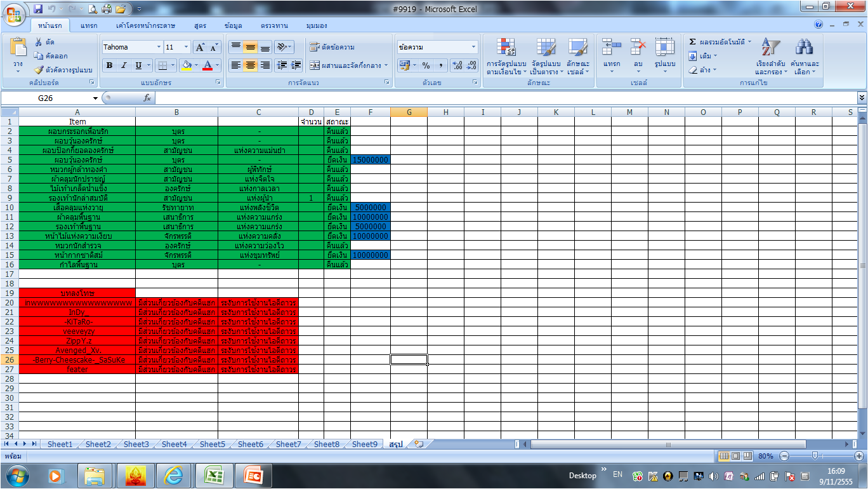Select the Sheet5 worksheet tab
Viewport: 868px width, 489px height.
(212, 444)
